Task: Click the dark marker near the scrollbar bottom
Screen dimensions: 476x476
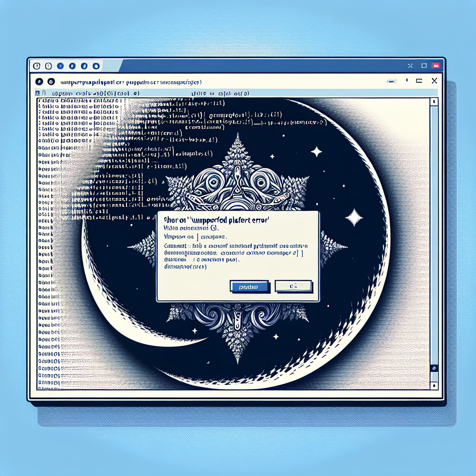Action: [x=434, y=367]
